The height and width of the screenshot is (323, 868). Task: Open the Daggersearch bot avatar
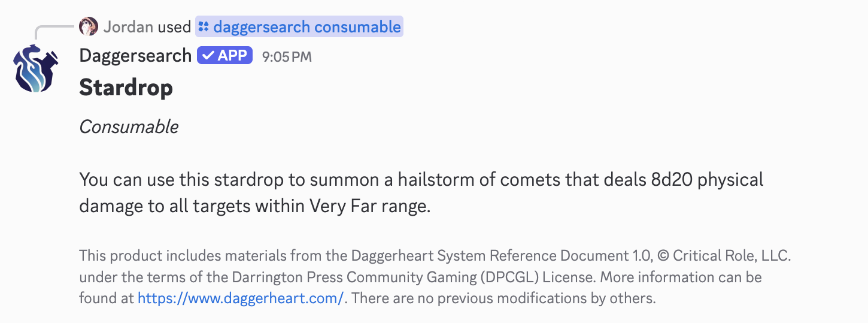coord(37,69)
